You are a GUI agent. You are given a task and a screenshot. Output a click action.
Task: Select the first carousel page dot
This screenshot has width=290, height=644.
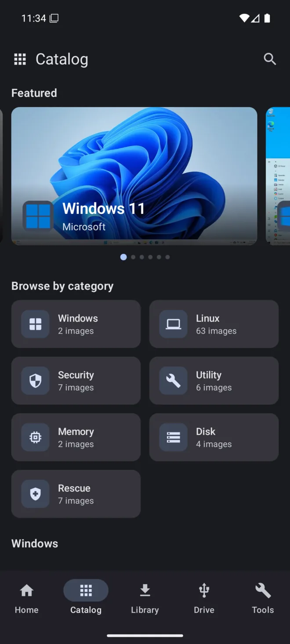click(123, 257)
